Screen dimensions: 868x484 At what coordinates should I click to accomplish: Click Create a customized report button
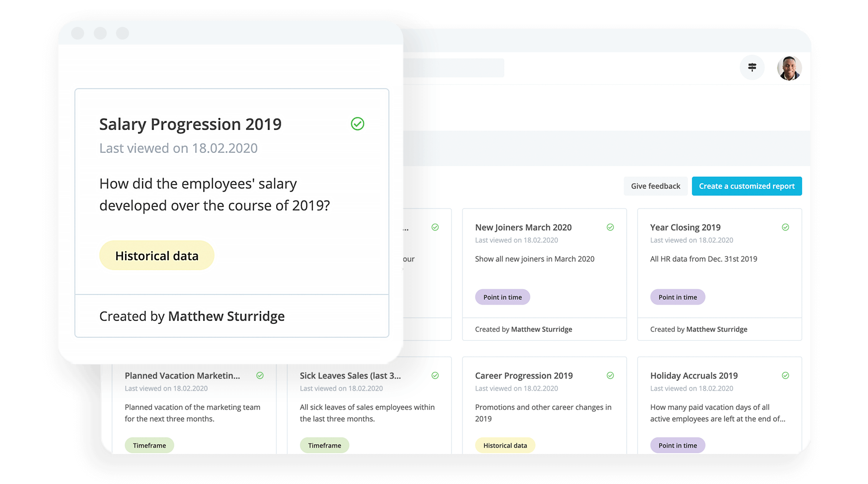coord(747,186)
